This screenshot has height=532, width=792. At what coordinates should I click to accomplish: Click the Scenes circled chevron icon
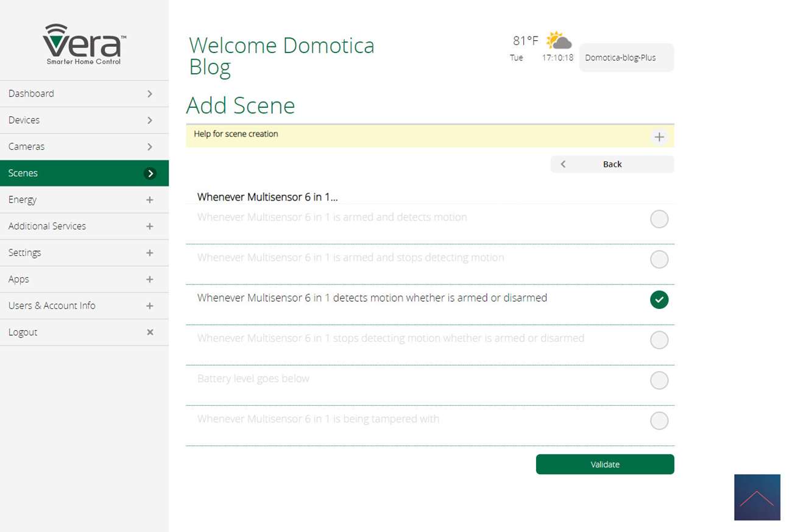click(150, 174)
